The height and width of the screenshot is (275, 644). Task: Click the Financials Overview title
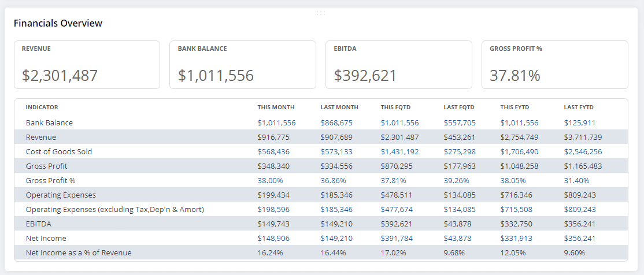(58, 24)
